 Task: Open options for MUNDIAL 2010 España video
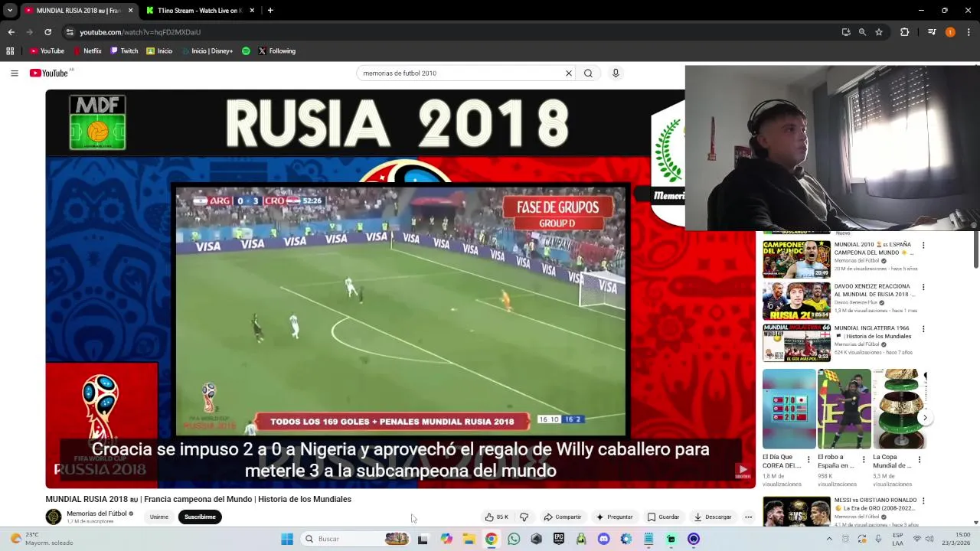pos(923,246)
